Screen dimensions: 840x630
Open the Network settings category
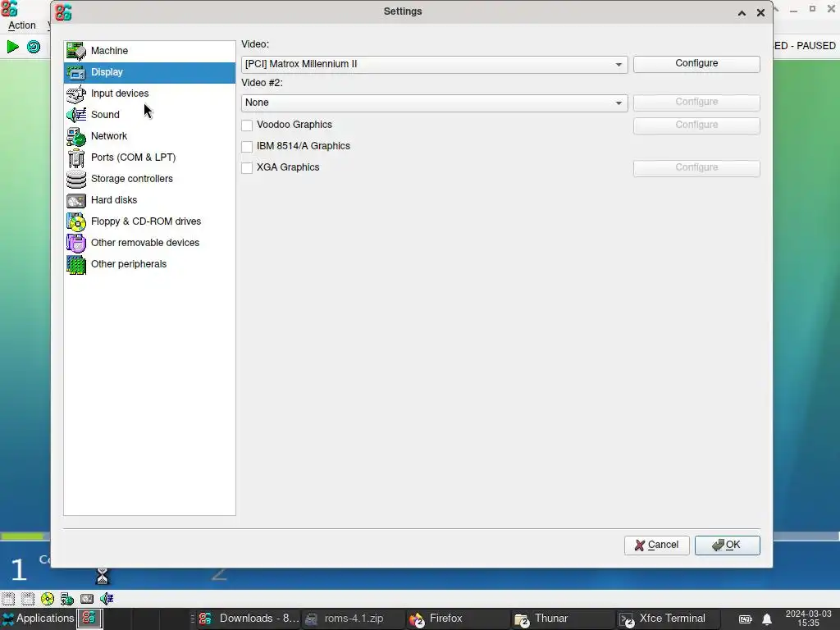pyautogui.click(x=149, y=136)
